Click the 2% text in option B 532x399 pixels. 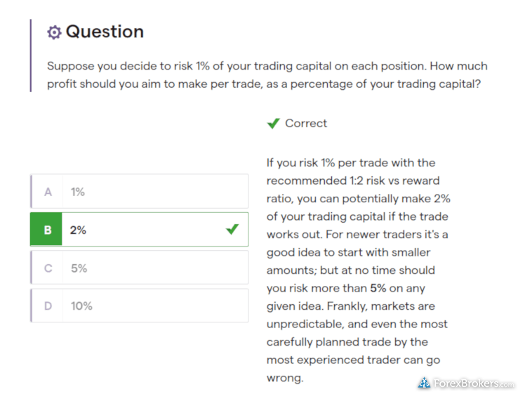[x=78, y=230]
